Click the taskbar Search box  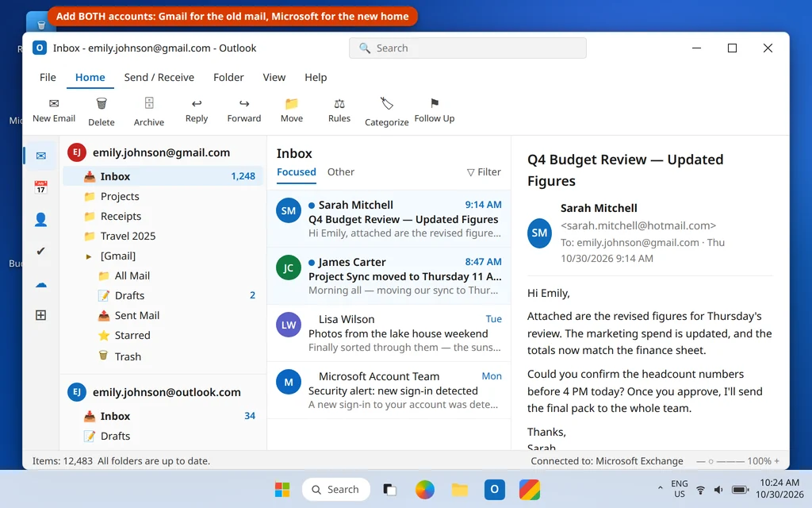click(335, 489)
